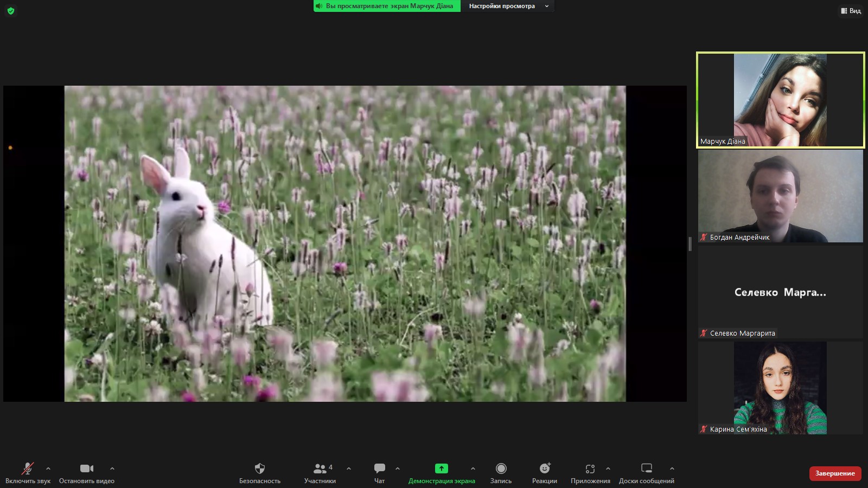Click Демонстрация экрана share button
The image size is (868, 488).
click(442, 473)
